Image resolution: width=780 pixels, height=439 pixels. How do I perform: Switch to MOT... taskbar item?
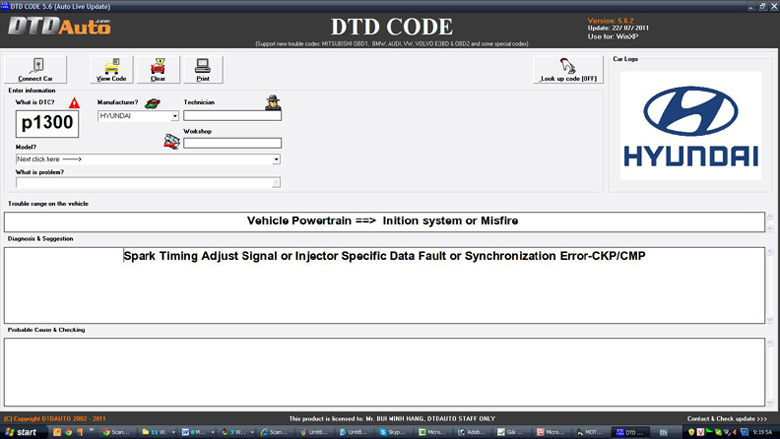pos(591,432)
